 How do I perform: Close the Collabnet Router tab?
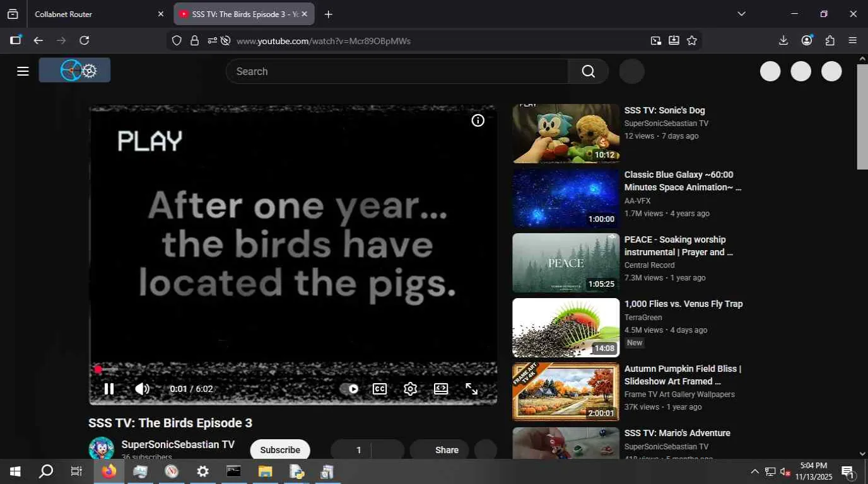[x=160, y=14]
